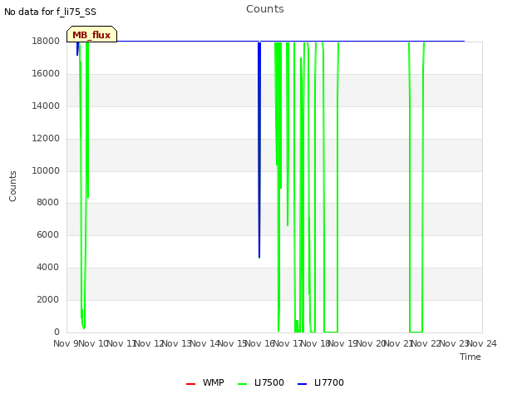Click the green LI7500 legend color marker
This screenshot has width=532, height=399.
click(x=242, y=384)
